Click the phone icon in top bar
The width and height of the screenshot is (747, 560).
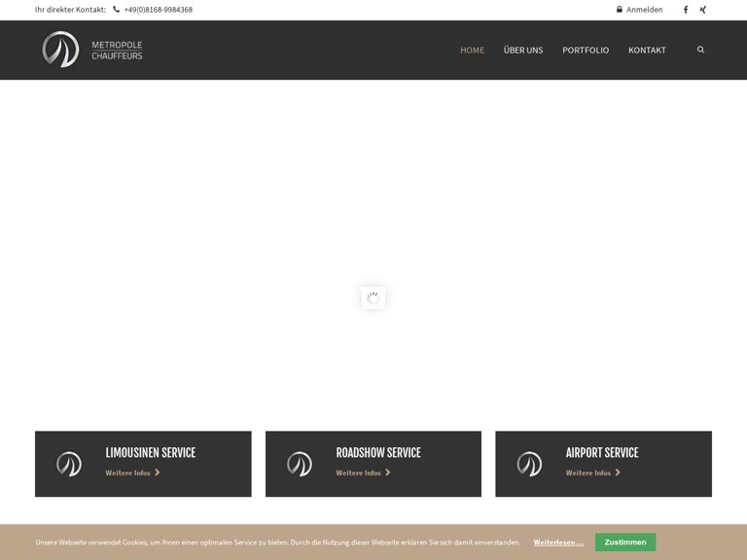tap(117, 10)
